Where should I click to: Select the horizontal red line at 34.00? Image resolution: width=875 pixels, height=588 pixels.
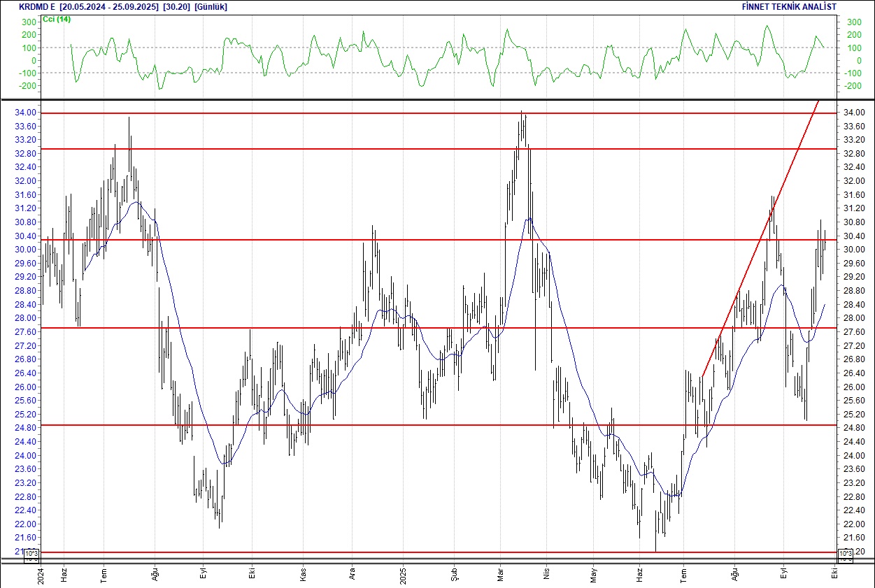(438, 113)
